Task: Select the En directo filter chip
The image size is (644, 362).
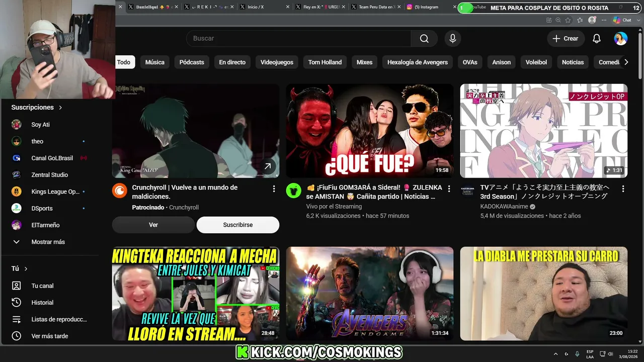Action: [232, 62]
